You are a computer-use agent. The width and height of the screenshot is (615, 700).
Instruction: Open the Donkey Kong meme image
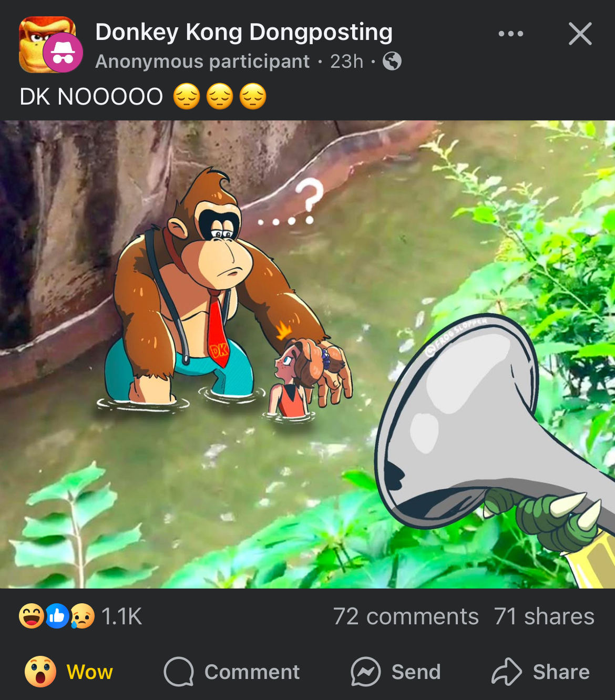click(307, 354)
